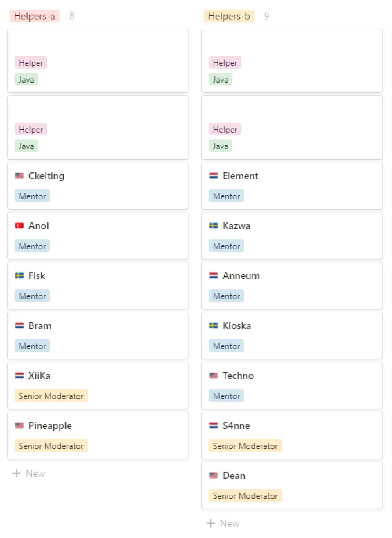Click the plus icon under Helpers-a column
The image size is (392, 538).
pos(17,473)
